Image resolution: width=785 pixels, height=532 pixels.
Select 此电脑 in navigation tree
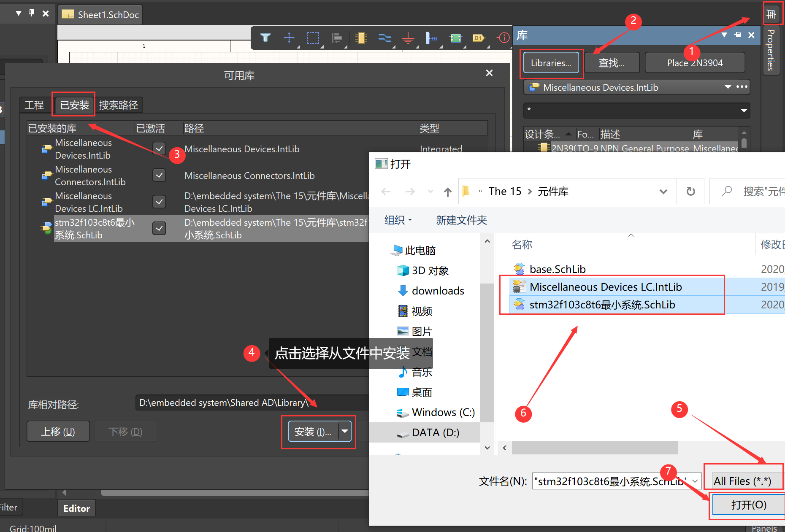(x=414, y=250)
